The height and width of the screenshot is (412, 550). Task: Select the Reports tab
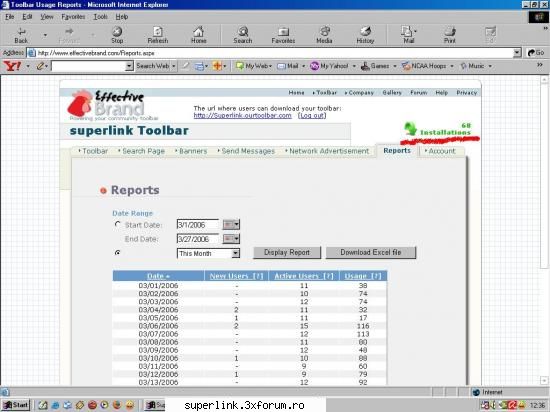(397, 150)
